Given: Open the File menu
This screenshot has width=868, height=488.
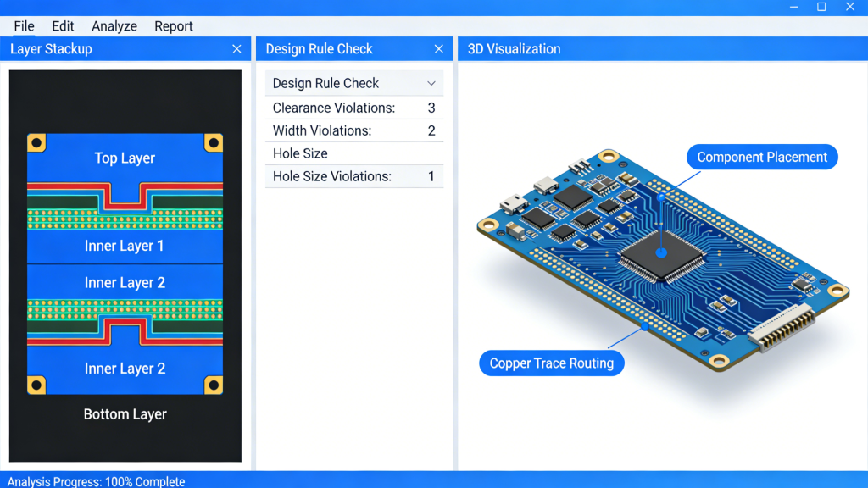Looking at the screenshot, I should (x=23, y=26).
